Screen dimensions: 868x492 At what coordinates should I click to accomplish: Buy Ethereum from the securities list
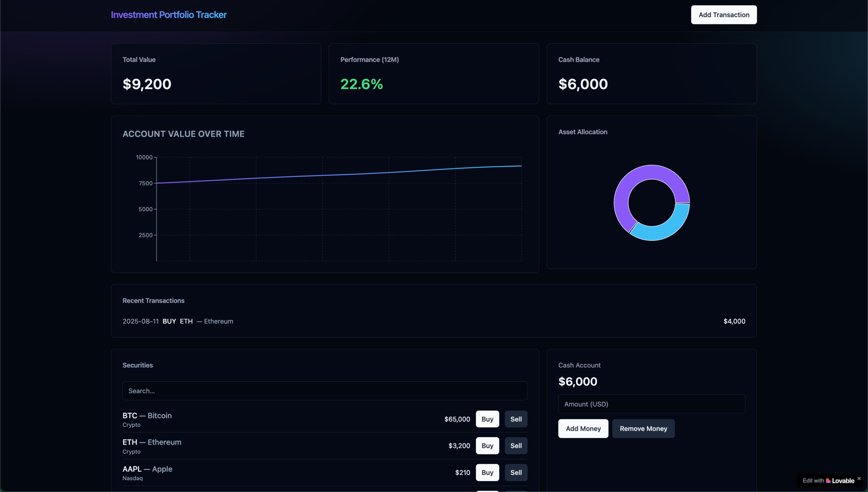(487, 446)
